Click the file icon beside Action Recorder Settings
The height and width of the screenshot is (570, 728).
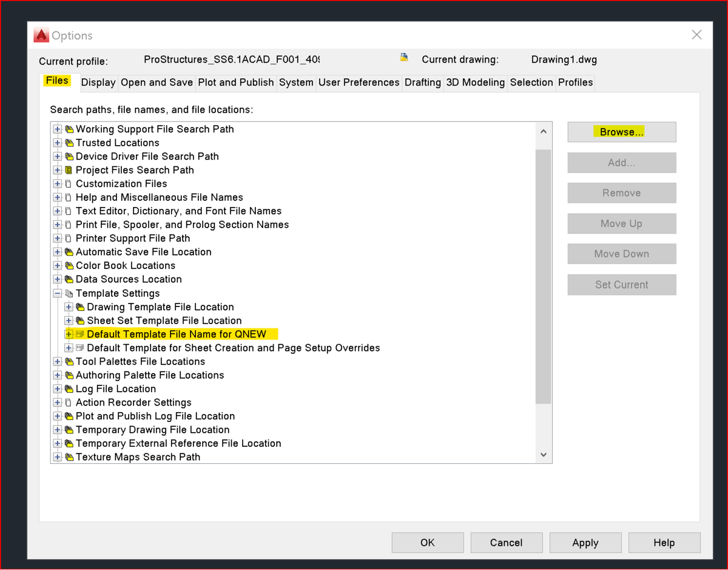click(x=69, y=402)
